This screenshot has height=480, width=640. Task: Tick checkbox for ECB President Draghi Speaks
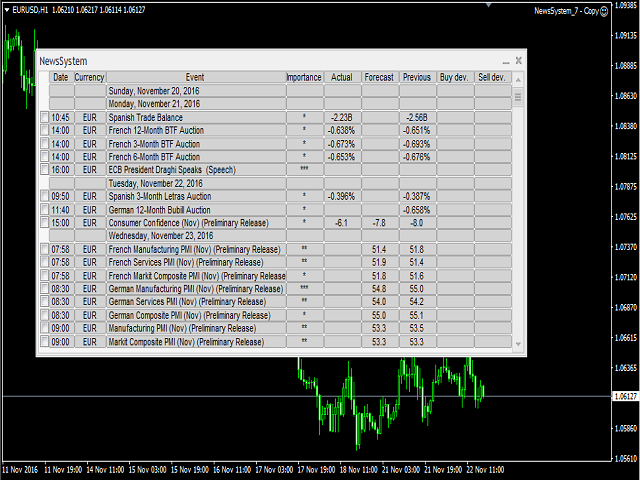point(44,170)
